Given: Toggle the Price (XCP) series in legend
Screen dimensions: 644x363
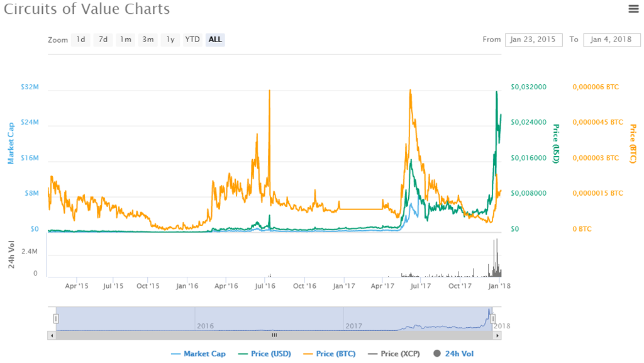Looking at the screenshot, I should click(394, 354).
